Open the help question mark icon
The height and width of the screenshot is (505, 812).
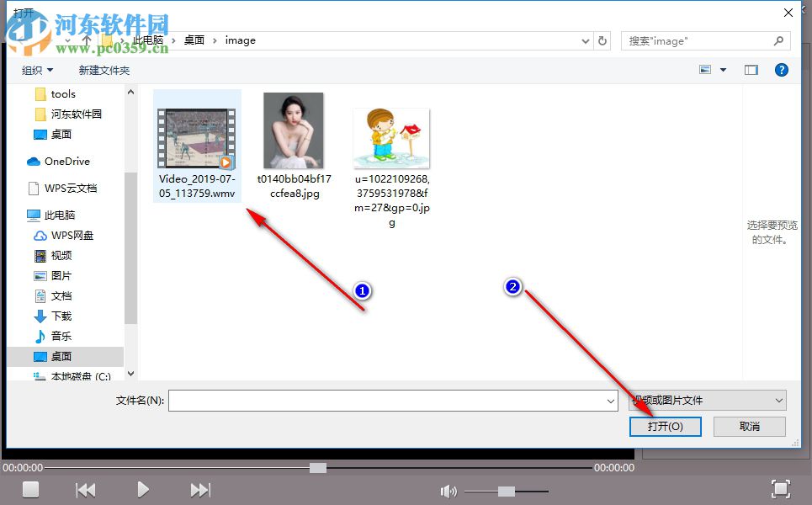click(x=782, y=70)
